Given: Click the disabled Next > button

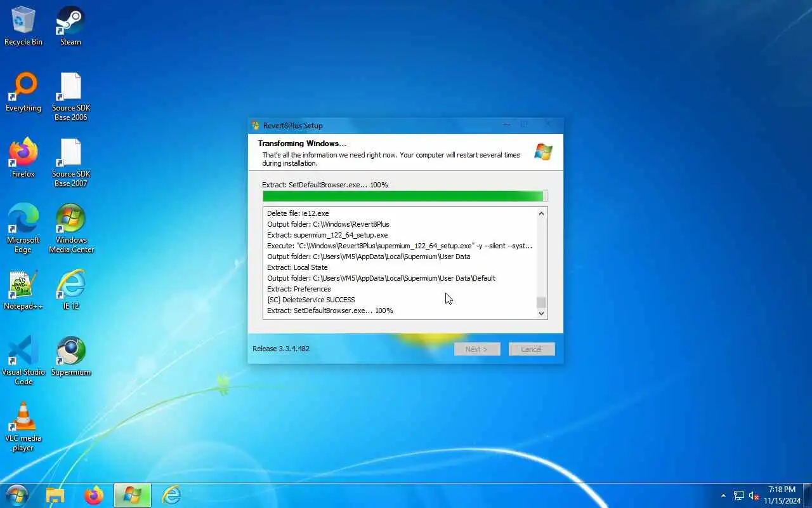Looking at the screenshot, I should (x=477, y=349).
